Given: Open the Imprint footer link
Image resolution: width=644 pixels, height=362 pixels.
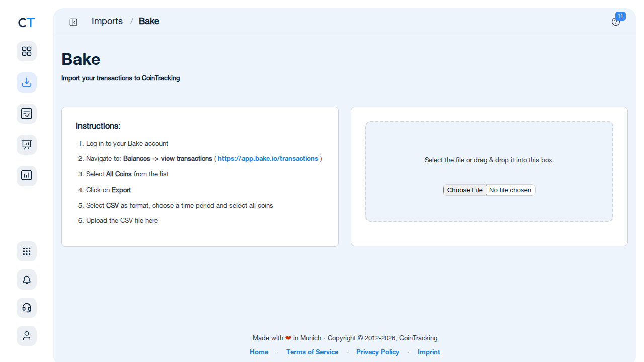Looking at the screenshot, I should [x=429, y=352].
